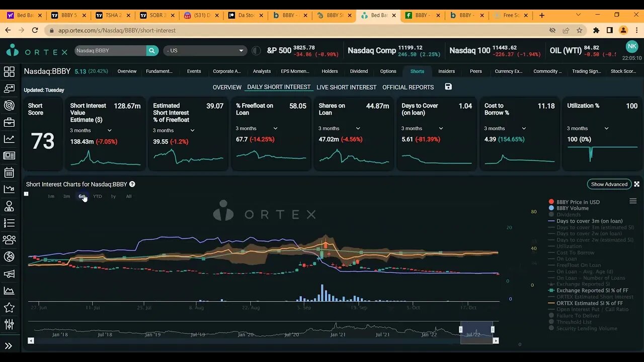644x362 pixels.
Task: Click the help question mark icon
Action: [x=132, y=185]
